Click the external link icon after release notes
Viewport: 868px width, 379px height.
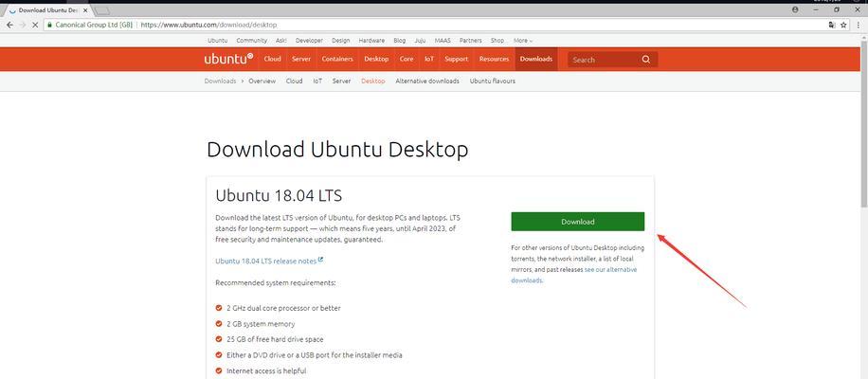click(x=320, y=260)
